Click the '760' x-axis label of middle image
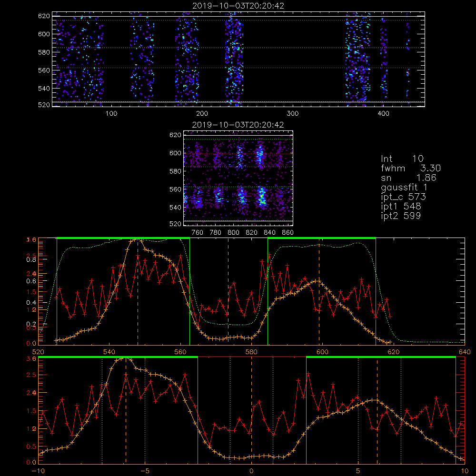Viewport: 476px width, 476px height. 198,233
